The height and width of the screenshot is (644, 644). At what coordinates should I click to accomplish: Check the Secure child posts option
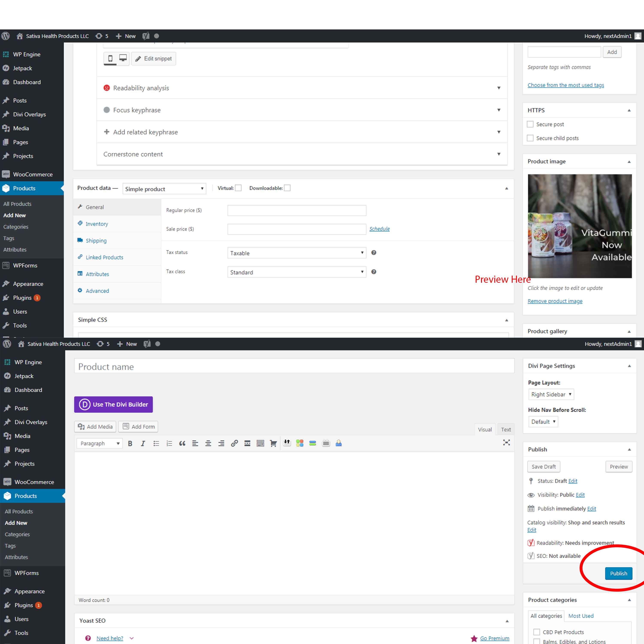tap(530, 138)
